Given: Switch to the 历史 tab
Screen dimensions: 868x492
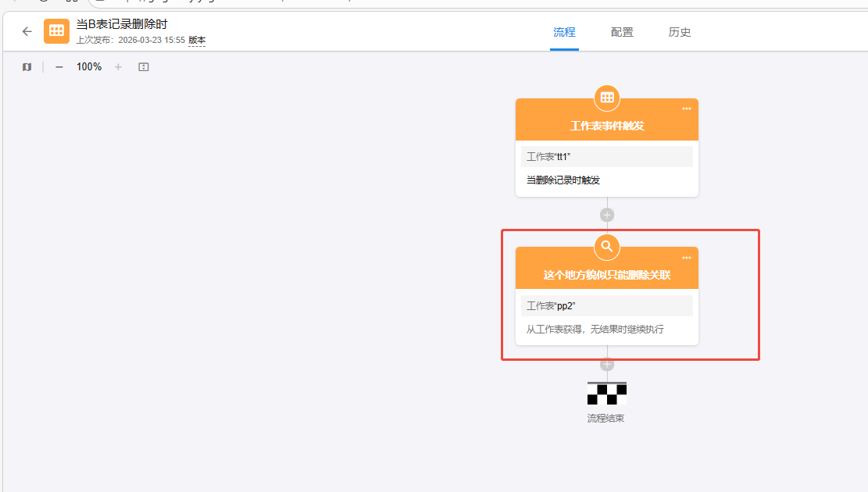Looking at the screenshot, I should coord(679,32).
